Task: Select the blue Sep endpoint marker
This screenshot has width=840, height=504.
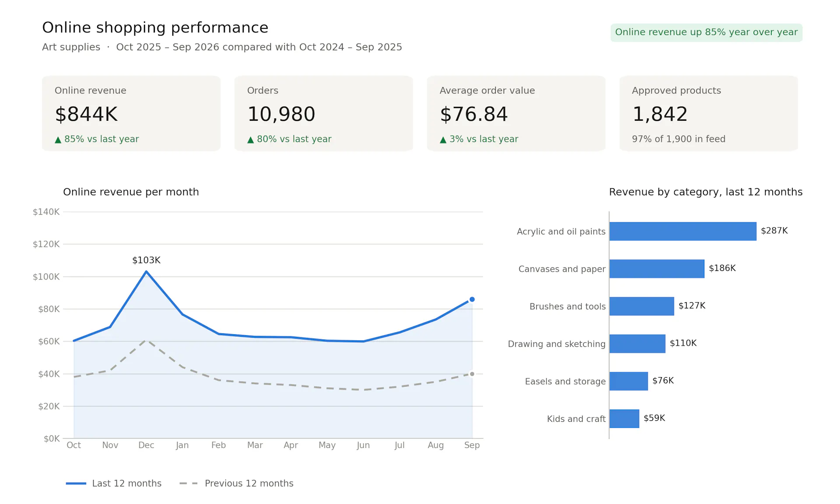Action: 472,300
